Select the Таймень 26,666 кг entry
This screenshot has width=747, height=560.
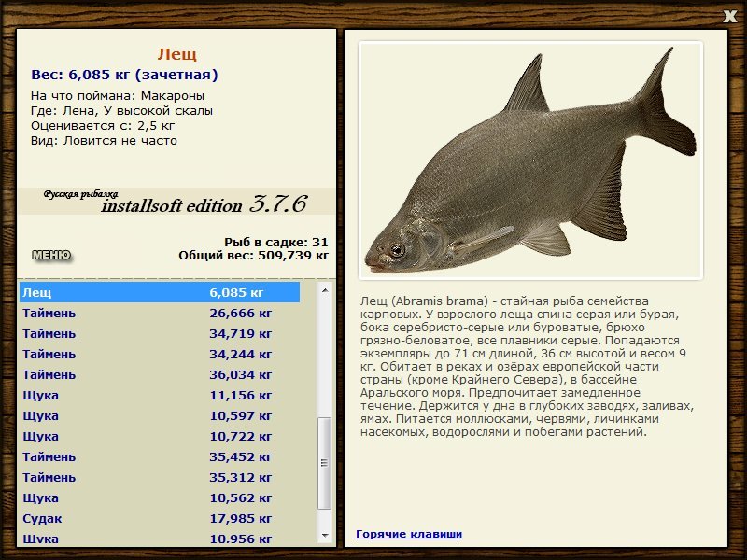[x=160, y=313]
